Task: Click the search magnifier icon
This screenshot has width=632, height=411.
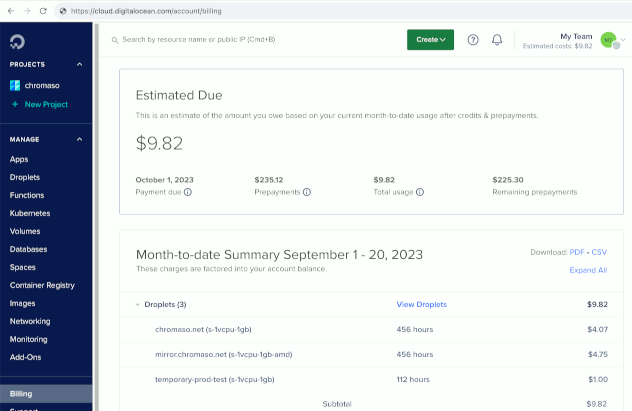Action: (115, 40)
